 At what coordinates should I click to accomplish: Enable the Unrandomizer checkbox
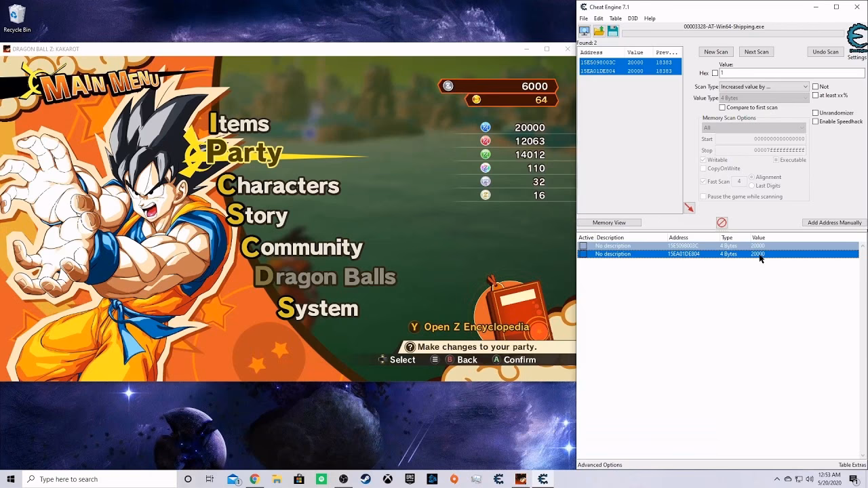pyautogui.click(x=815, y=113)
